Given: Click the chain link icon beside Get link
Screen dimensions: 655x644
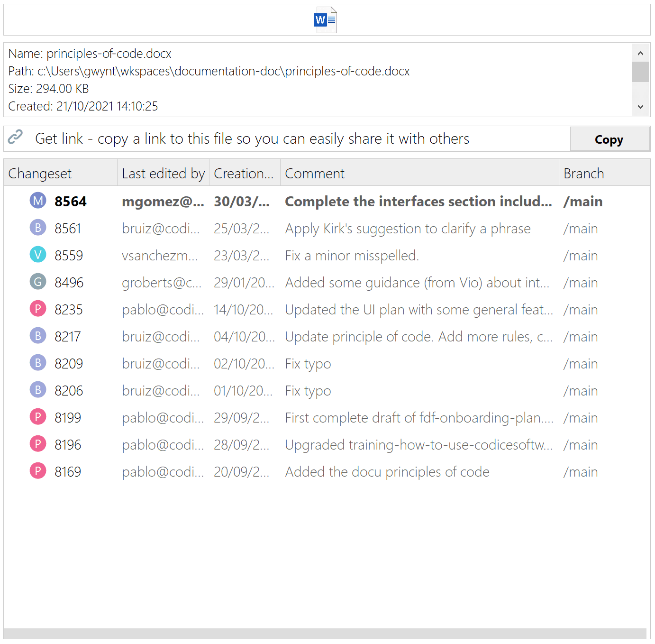Looking at the screenshot, I should click(x=16, y=138).
